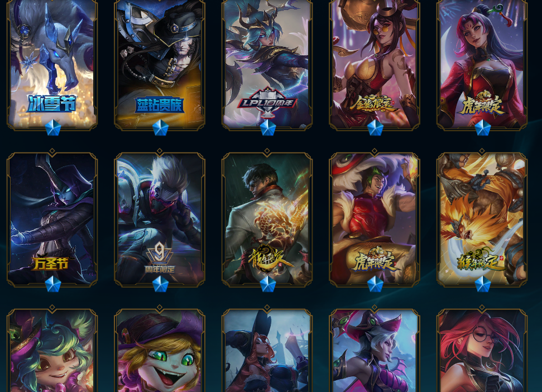Select the 9周年限定 skin card
This screenshot has width=542, height=392.
(160, 219)
